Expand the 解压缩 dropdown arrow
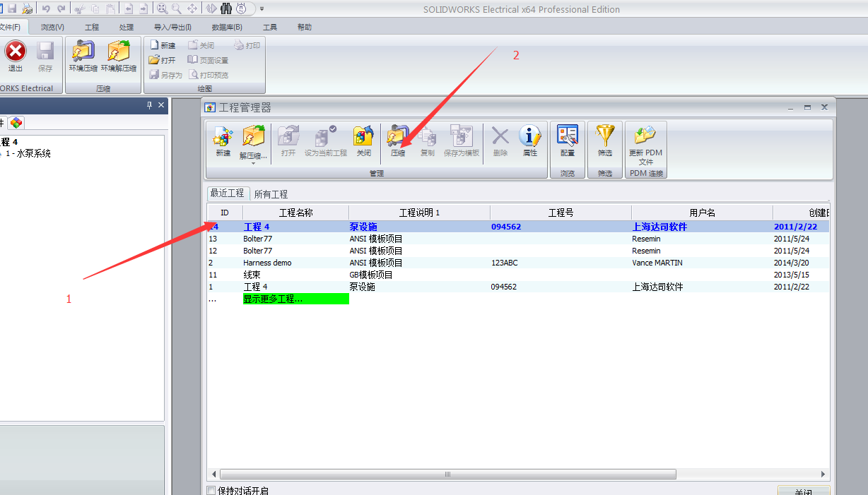The width and height of the screenshot is (868, 495). click(253, 163)
